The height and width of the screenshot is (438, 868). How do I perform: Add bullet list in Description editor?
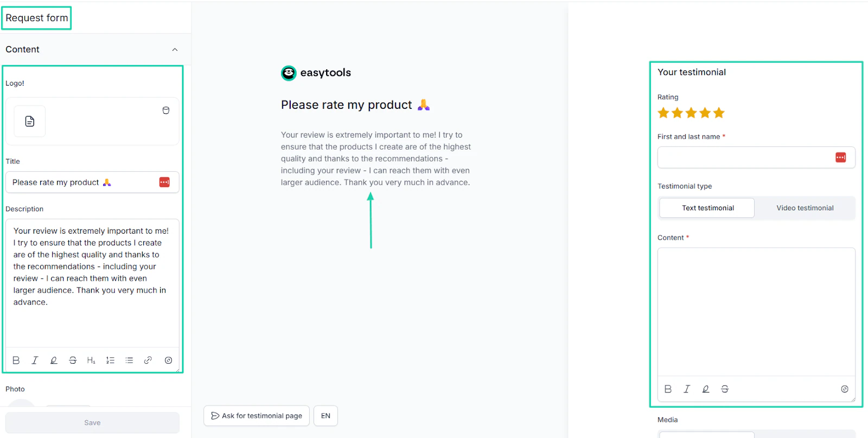(x=129, y=360)
